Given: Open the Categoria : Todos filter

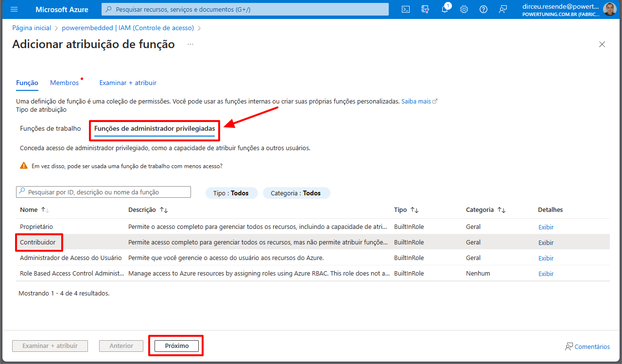Looking at the screenshot, I should (296, 193).
